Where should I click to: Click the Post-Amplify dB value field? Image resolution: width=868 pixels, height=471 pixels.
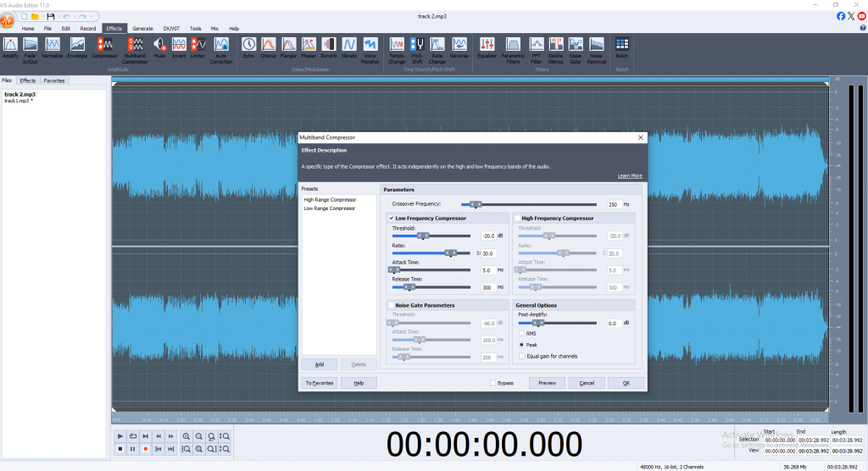point(615,323)
